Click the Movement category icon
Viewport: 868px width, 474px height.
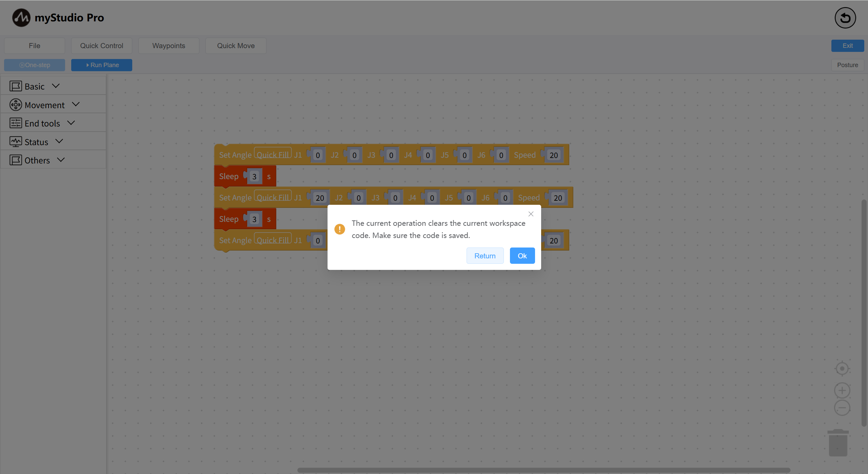(x=16, y=105)
